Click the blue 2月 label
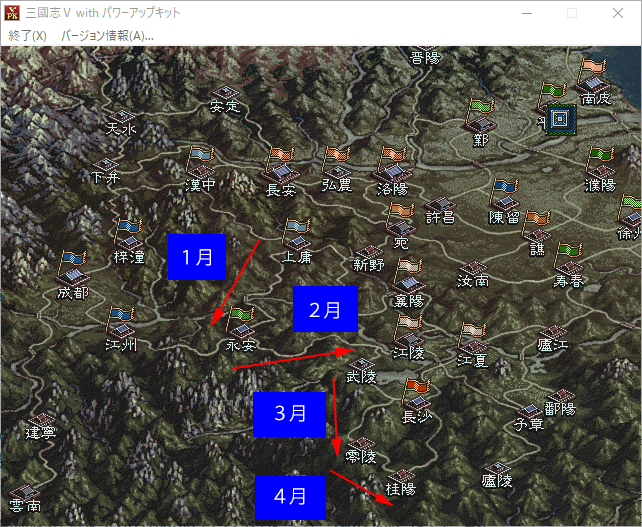The height and width of the screenshot is (527, 642). tap(324, 309)
